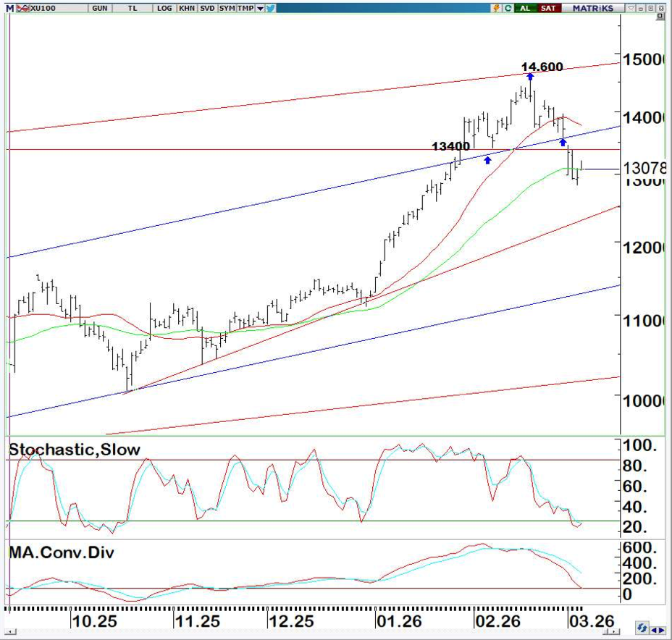The height and width of the screenshot is (640, 672).
Task: Open the KHN menu item
Action: [x=187, y=8]
